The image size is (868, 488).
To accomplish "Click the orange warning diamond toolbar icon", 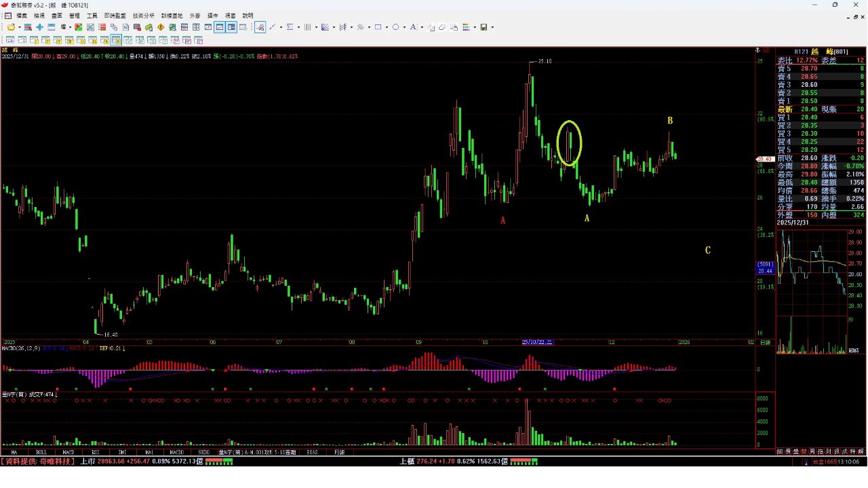I will pos(161,27).
